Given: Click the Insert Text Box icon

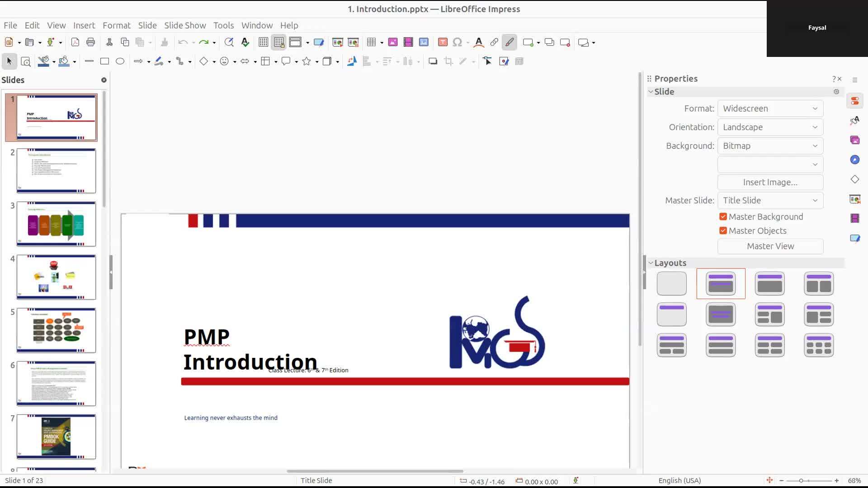Looking at the screenshot, I should pyautogui.click(x=443, y=42).
